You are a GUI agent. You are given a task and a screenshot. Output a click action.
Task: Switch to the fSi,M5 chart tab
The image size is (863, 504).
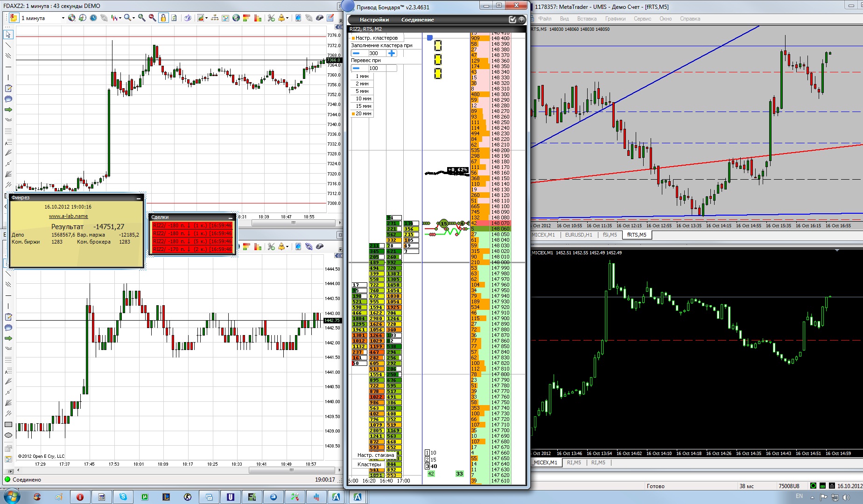click(x=610, y=235)
